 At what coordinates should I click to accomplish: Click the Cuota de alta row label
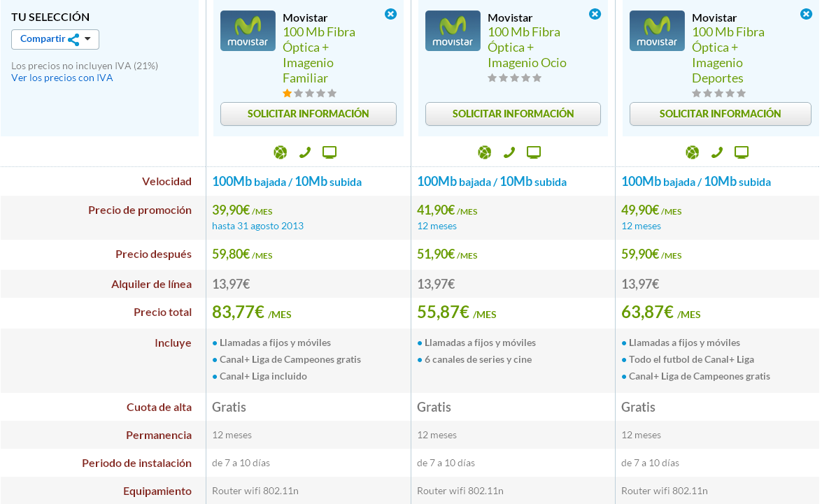(x=159, y=407)
